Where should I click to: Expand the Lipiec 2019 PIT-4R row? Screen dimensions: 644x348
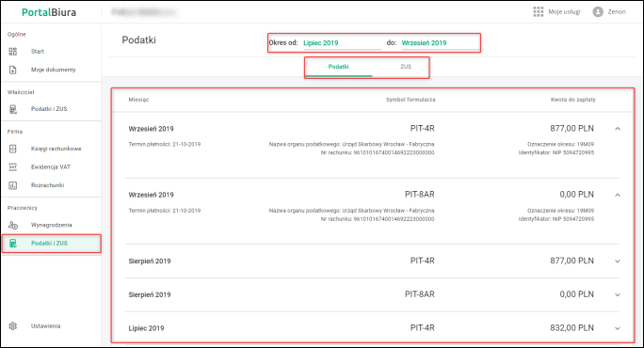tap(618, 328)
